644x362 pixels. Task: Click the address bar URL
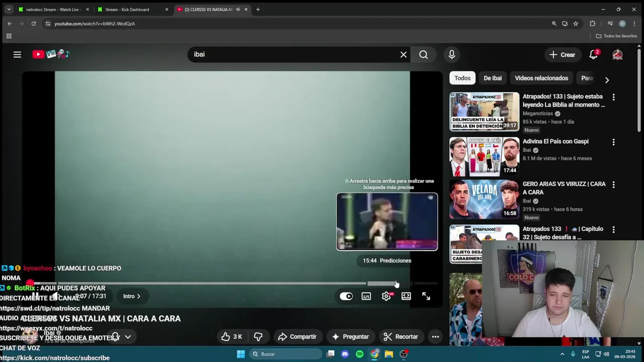[x=95, y=24]
